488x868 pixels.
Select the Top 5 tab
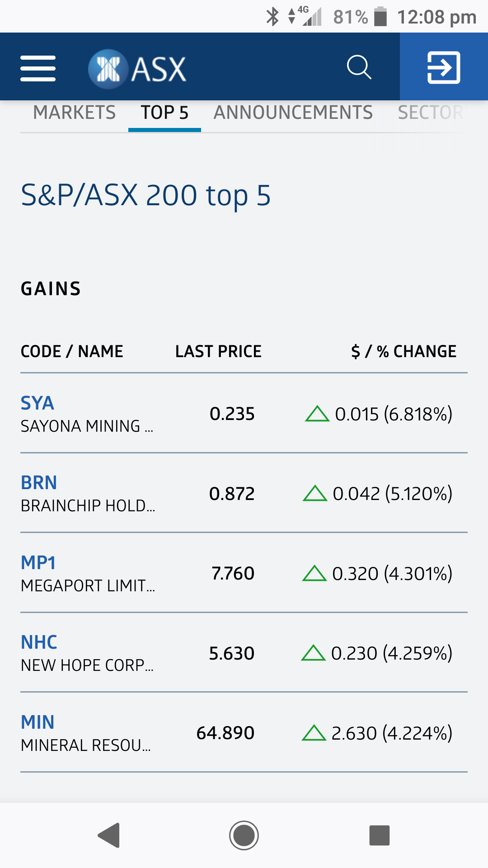pyautogui.click(x=164, y=113)
